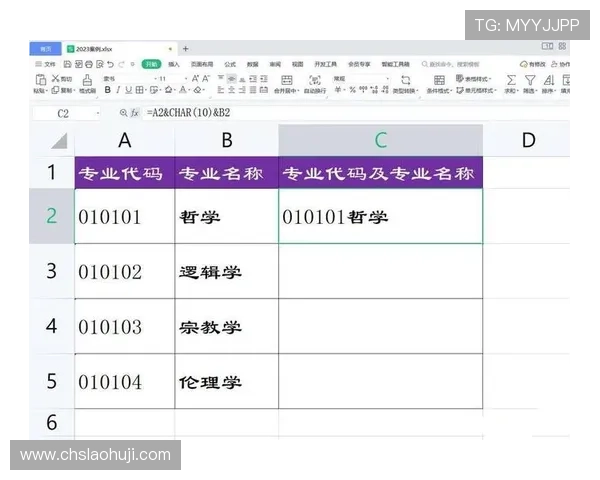Viewport: 600px width, 480px height.
Task: Switch to the Insert (插入) ribbon tab
Action: point(174,64)
